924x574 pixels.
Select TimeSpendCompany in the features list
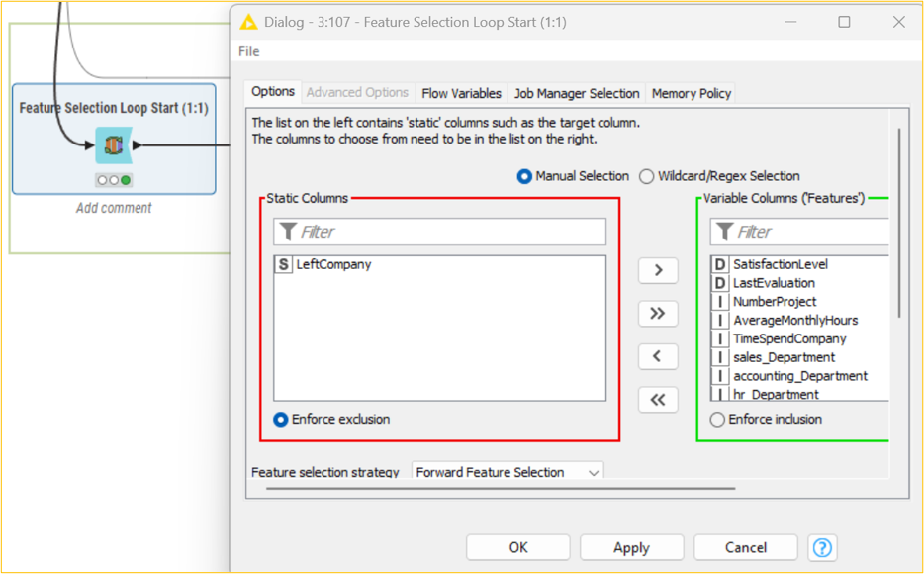[x=799, y=338]
